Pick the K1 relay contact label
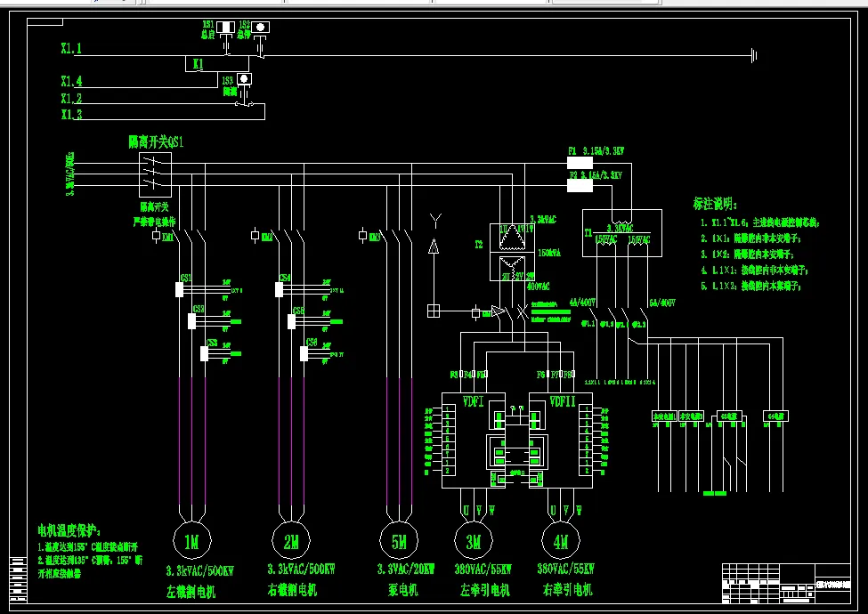Screen dimensions: 868x614 tap(198, 64)
